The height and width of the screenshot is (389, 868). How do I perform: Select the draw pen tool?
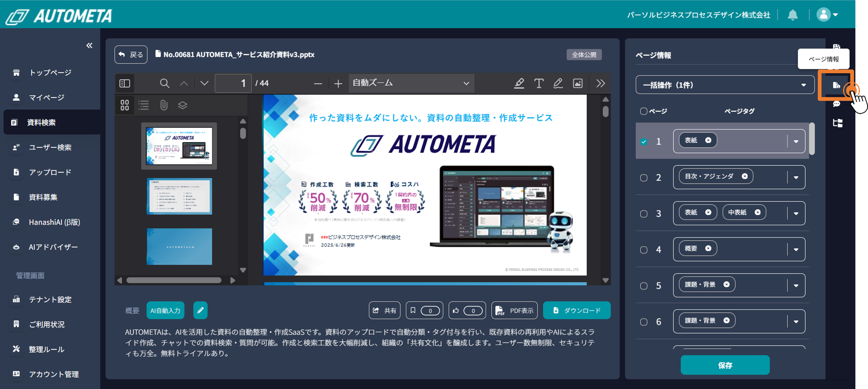coord(558,83)
